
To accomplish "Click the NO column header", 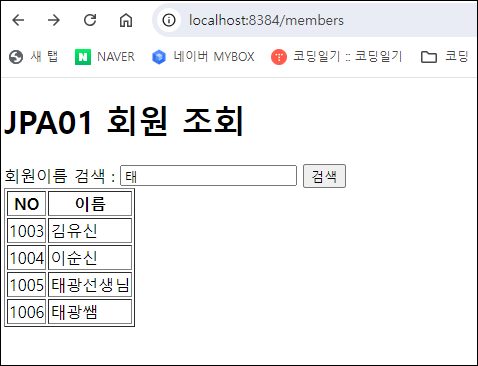I will 27,204.
